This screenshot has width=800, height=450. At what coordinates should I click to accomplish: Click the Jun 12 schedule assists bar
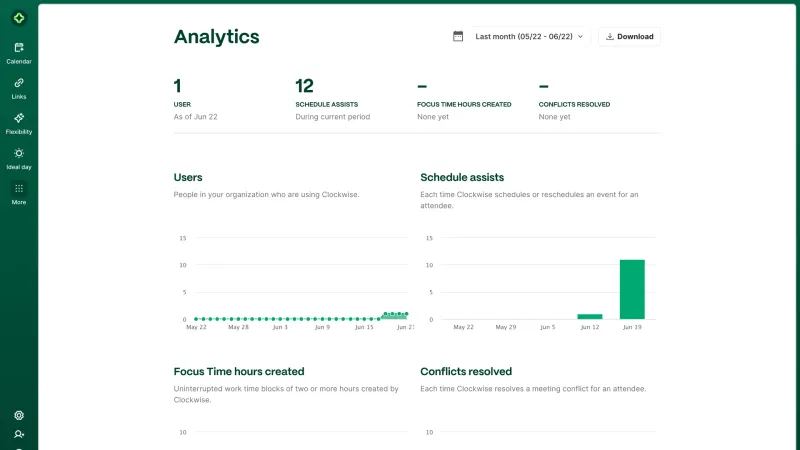coord(590,316)
